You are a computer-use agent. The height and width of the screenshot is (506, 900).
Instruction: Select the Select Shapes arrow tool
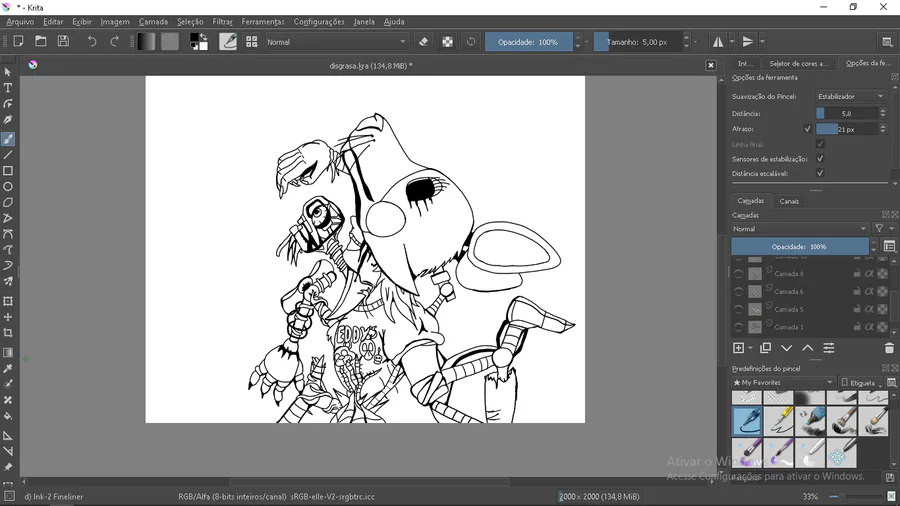(x=8, y=72)
